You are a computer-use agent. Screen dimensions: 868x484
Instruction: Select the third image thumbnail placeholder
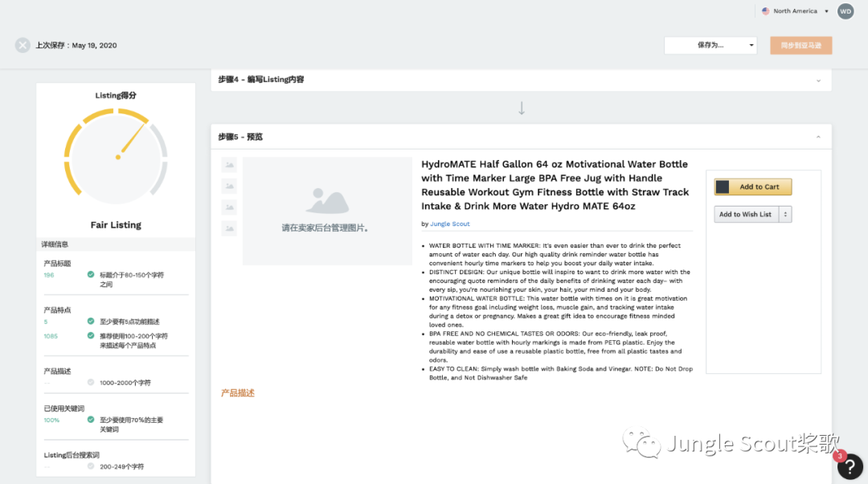click(x=229, y=207)
